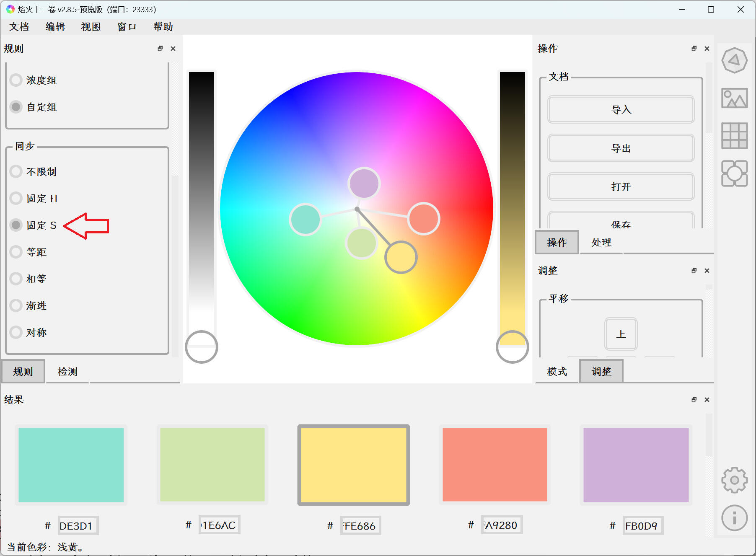This screenshot has height=556, width=756.
Task: Open the color wheel view icon
Action: tap(734, 61)
